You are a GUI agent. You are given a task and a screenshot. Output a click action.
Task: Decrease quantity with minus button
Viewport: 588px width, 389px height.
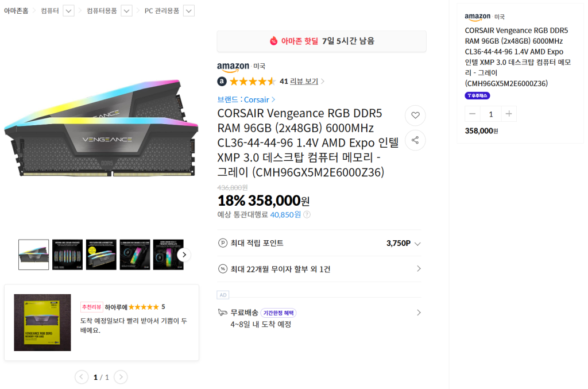473,114
